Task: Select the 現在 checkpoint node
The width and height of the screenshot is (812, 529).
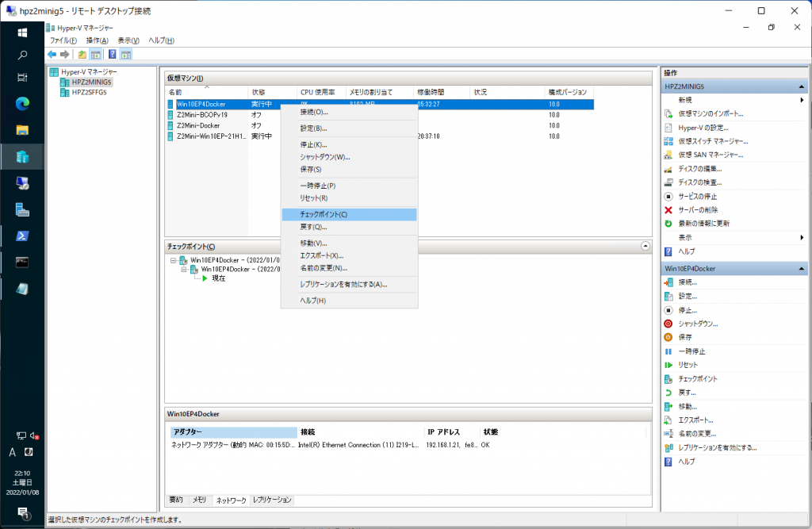Action: [219, 278]
